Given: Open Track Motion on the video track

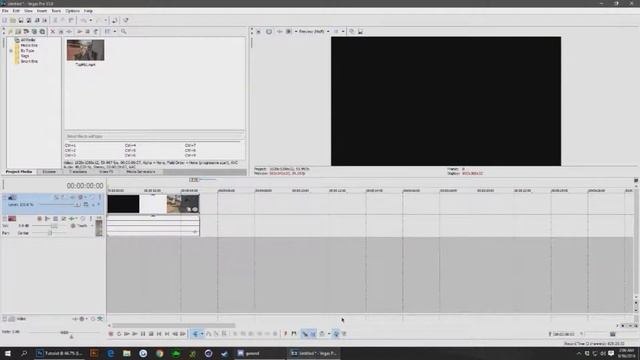Looking at the screenshot, I should [62, 197].
